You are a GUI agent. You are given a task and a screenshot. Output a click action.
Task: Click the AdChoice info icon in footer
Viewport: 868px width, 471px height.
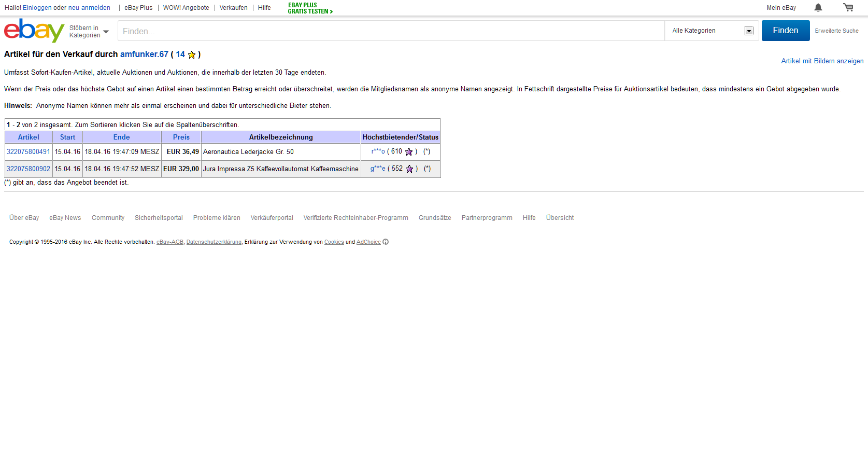386,242
